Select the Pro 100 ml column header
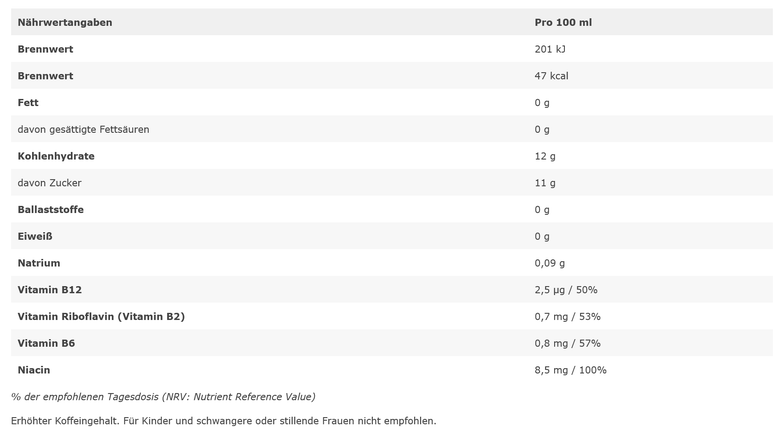Viewport: 780px width, 447px height. tap(563, 22)
